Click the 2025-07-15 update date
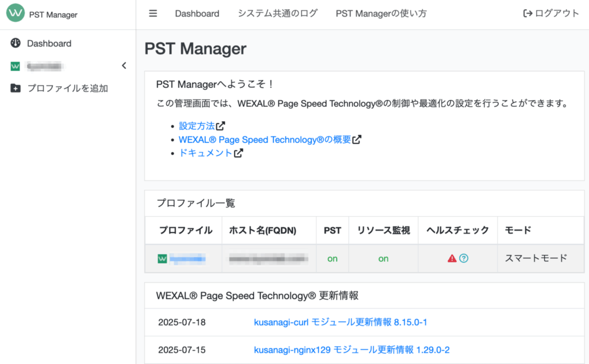 [182, 350]
